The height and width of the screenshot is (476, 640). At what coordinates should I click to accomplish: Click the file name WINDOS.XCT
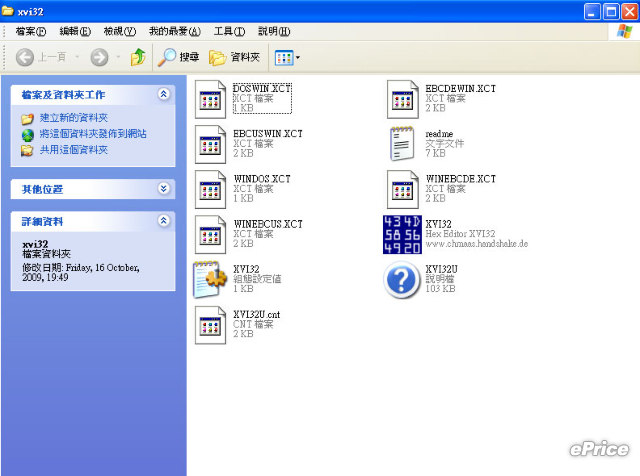click(262, 179)
